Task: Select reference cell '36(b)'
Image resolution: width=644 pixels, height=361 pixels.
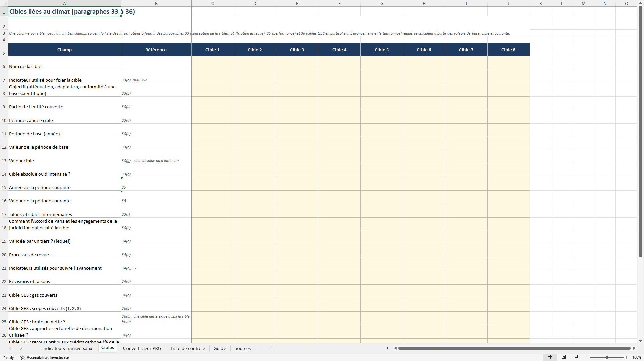Action: pos(156,305)
